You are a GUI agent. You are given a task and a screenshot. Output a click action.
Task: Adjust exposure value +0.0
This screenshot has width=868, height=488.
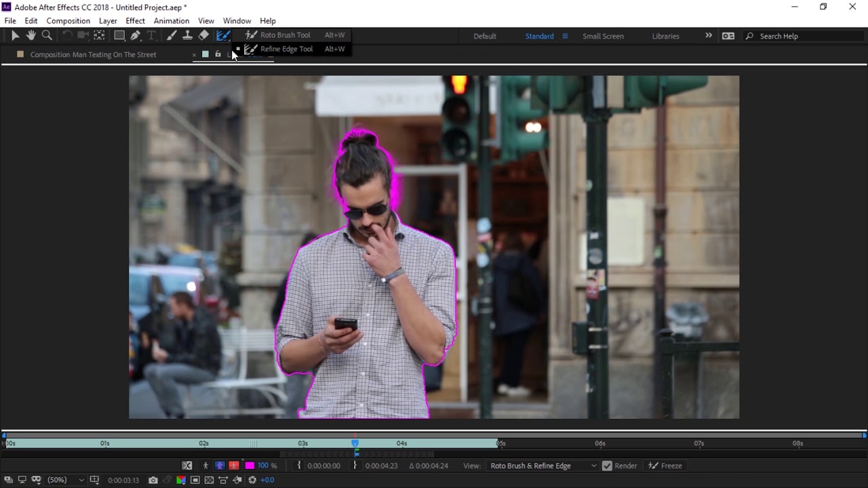point(268,480)
